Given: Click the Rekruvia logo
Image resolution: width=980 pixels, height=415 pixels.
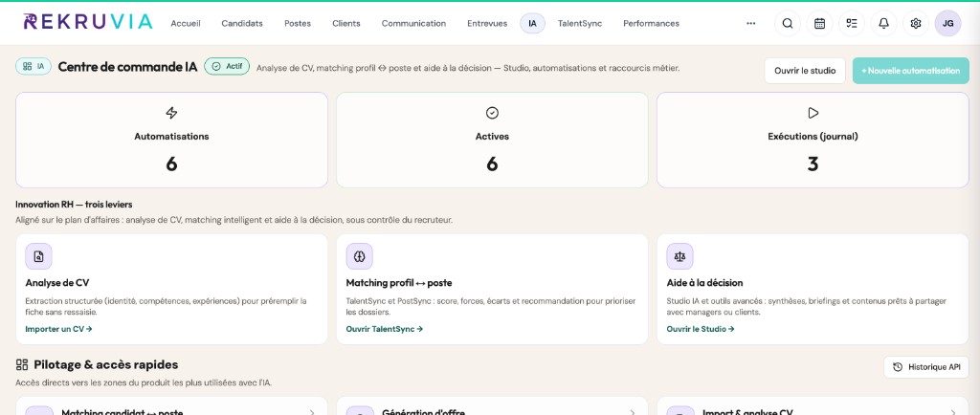Looking at the screenshot, I should click(x=88, y=22).
